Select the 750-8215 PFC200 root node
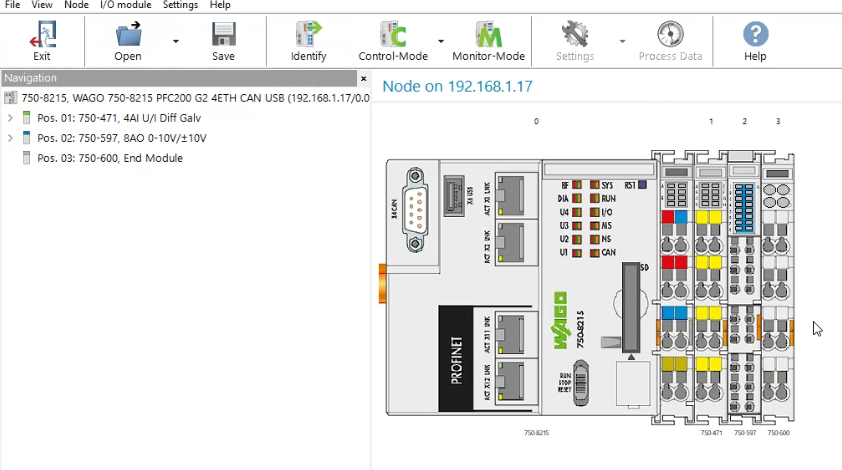This screenshot has height=470, width=842. (x=195, y=98)
